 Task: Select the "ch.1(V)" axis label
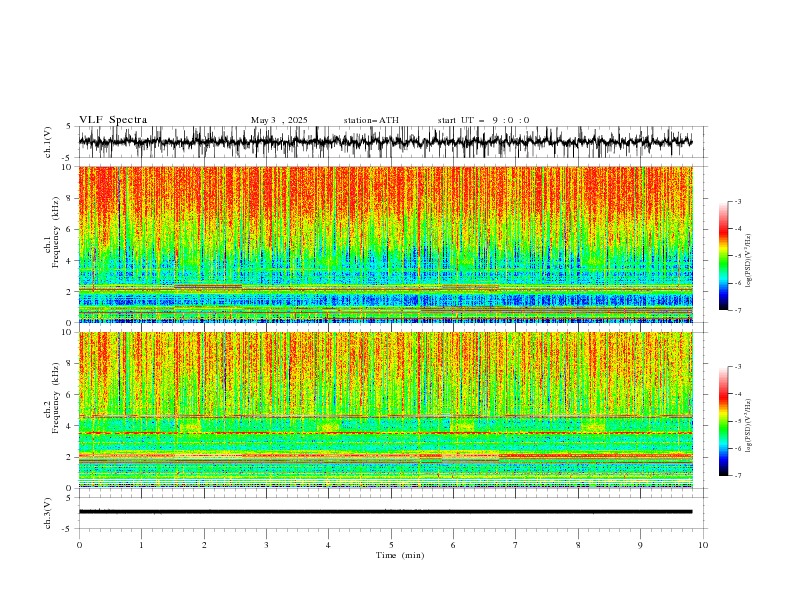(x=48, y=142)
